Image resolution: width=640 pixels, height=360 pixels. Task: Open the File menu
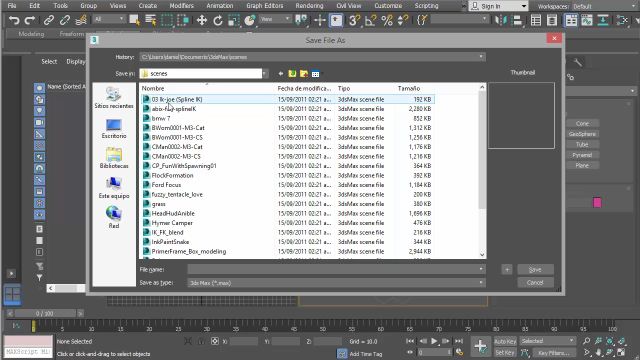[12, 6]
